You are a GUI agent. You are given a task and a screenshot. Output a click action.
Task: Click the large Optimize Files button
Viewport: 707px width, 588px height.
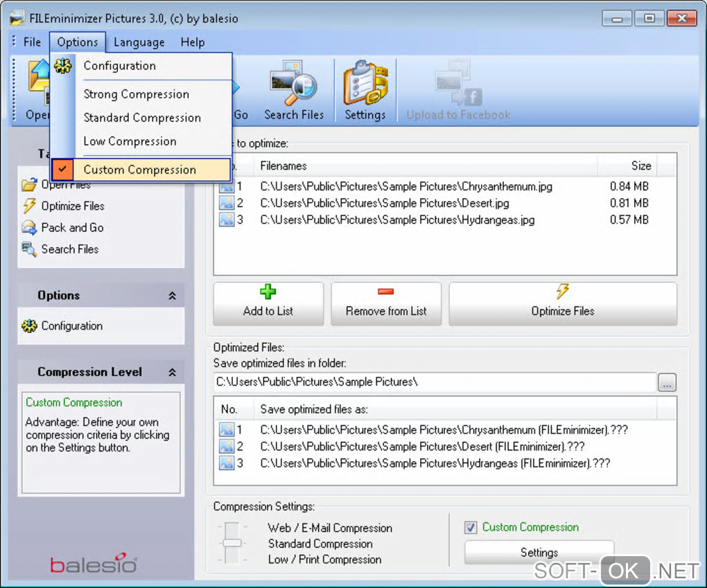(x=563, y=303)
